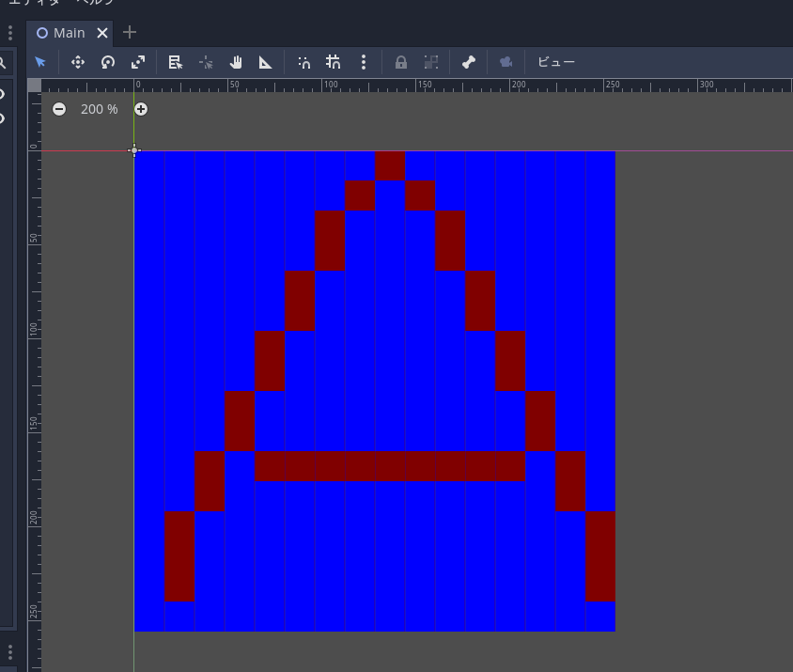The height and width of the screenshot is (672, 793).
Task: Reset zoom via the 200 % label
Action: [x=100, y=109]
